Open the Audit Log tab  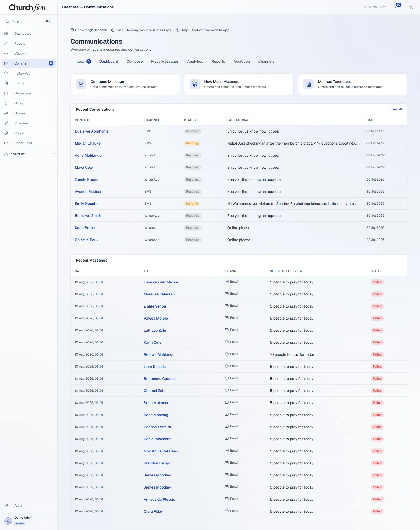[242, 61]
